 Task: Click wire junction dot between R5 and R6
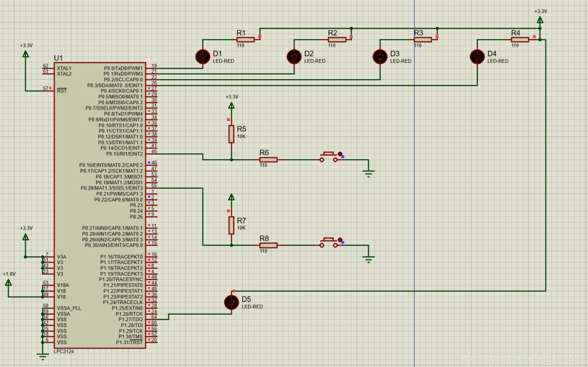click(x=232, y=160)
